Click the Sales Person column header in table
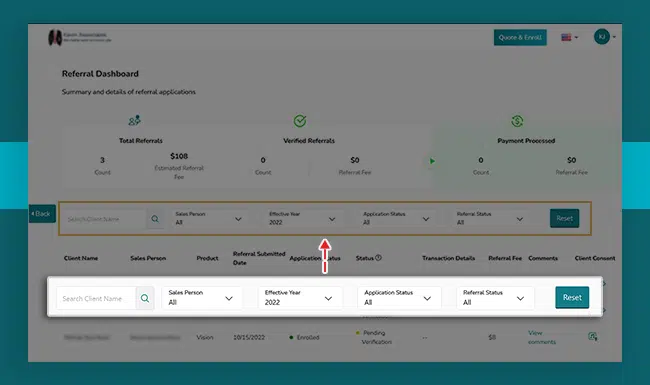Viewport: 650px width, 385px height. click(148, 258)
